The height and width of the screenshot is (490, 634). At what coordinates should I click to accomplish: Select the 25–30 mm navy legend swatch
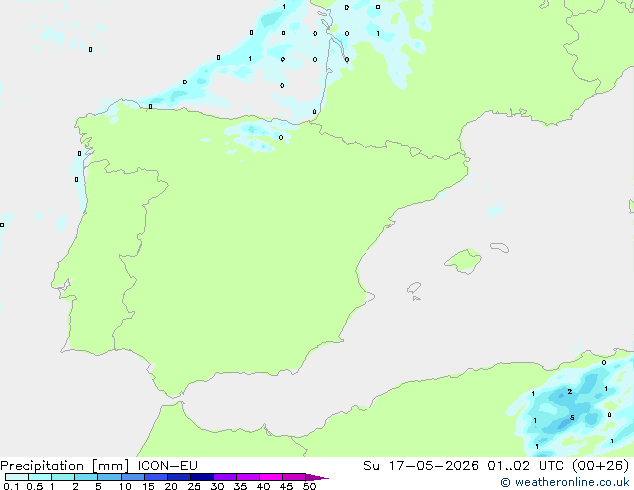pos(201,477)
